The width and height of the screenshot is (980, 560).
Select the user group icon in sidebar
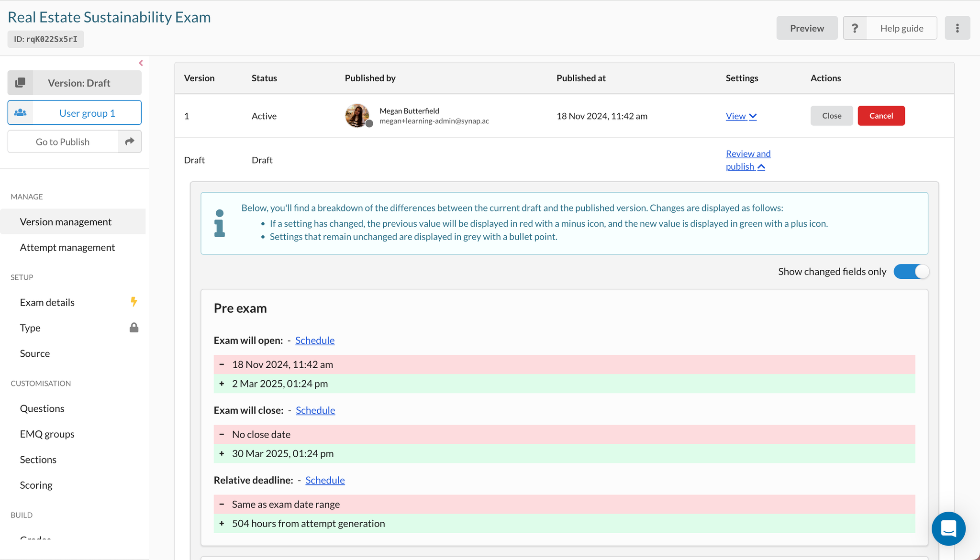click(21, 112)
